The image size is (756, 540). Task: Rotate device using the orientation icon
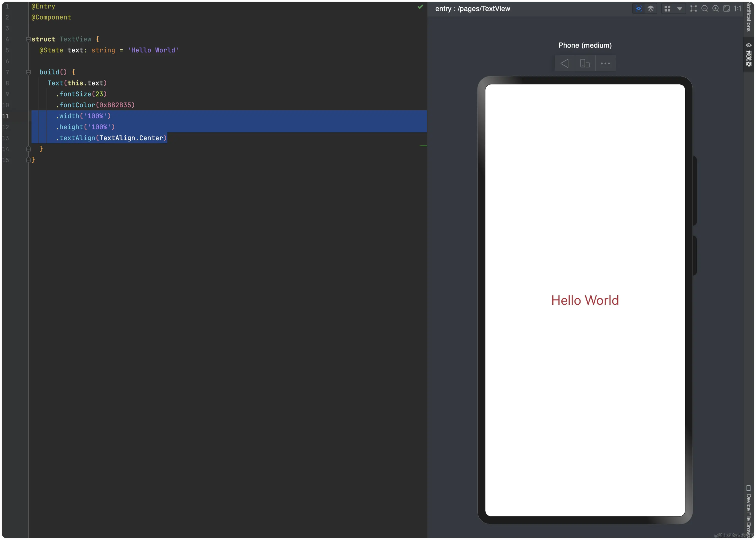pyautogui.click(x=585, y=63)
